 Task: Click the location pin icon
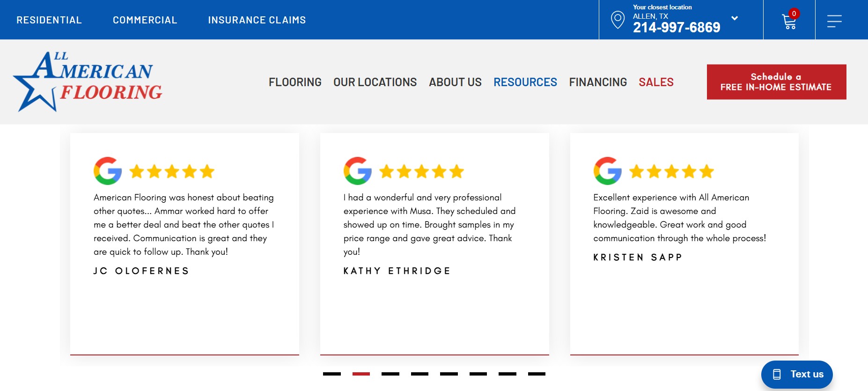[618, 20]
